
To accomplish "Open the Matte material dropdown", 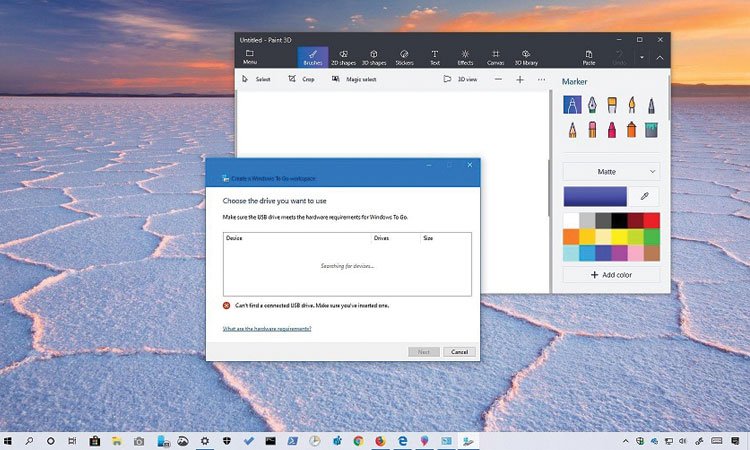I will coord(611,172).
